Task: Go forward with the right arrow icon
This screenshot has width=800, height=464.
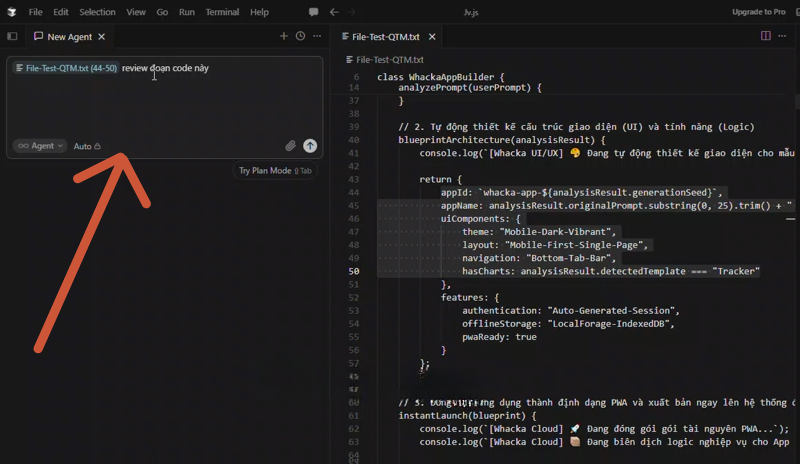Action: click(x=351, y=12)
